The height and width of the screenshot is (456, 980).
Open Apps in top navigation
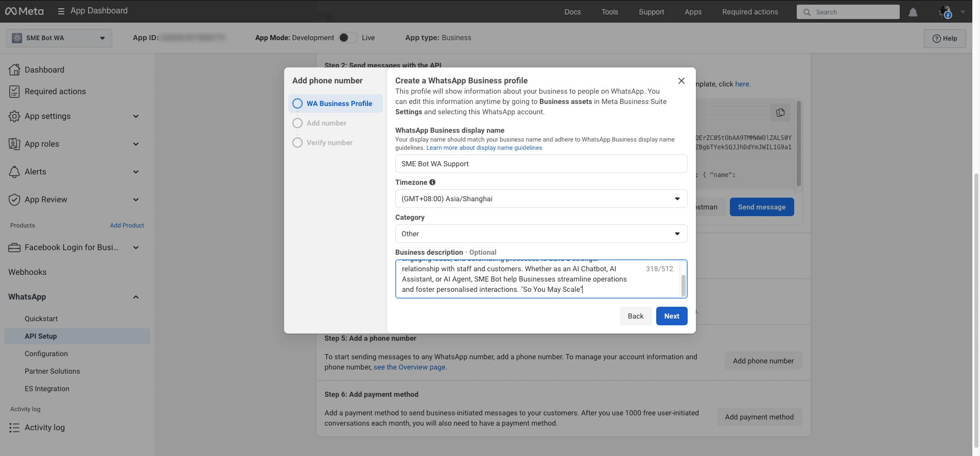(693, 12)
